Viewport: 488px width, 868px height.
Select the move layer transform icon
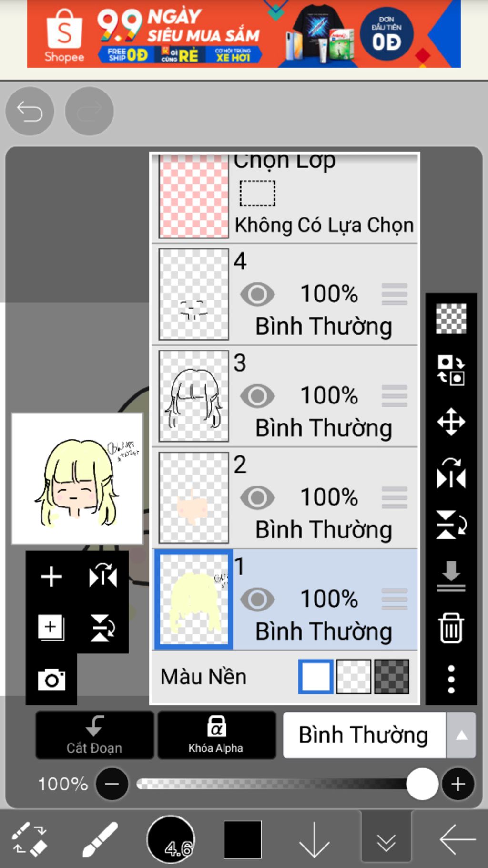(451, 422)
